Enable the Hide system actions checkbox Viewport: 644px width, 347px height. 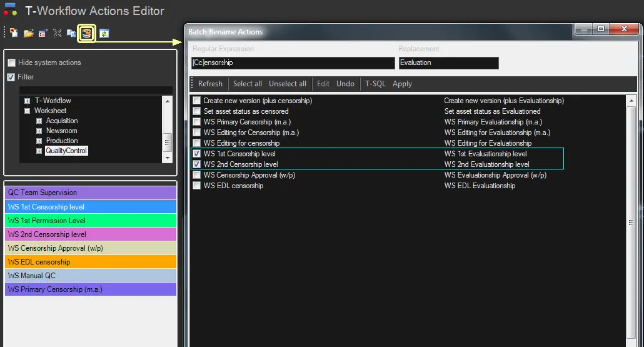(11, 63)
